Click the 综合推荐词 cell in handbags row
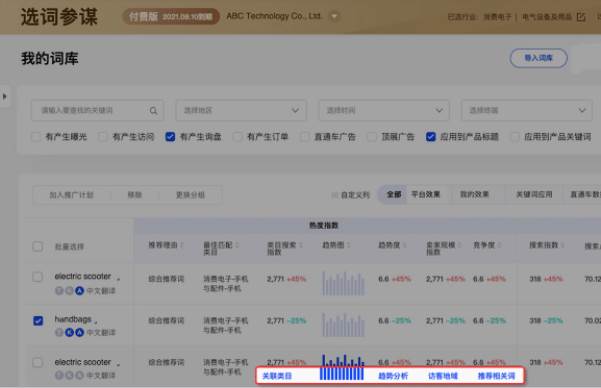The image size is (601, 388). [x=166, y=321]
